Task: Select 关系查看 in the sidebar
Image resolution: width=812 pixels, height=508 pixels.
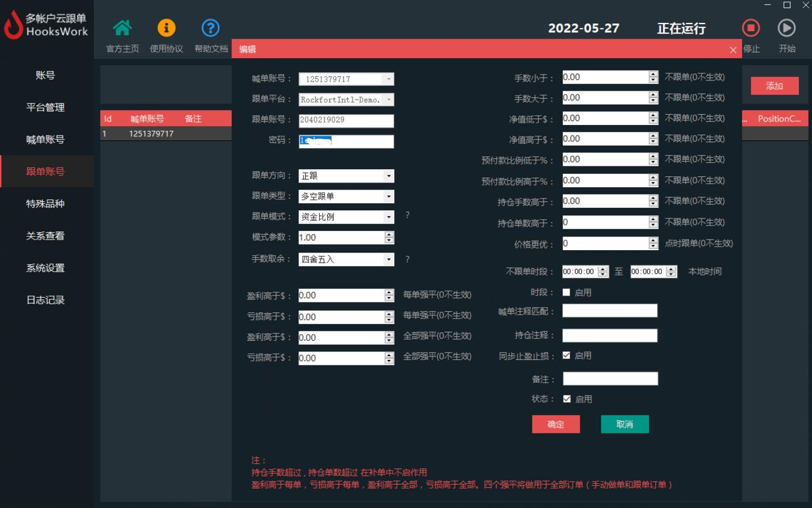Action: [x=46, y=236]
